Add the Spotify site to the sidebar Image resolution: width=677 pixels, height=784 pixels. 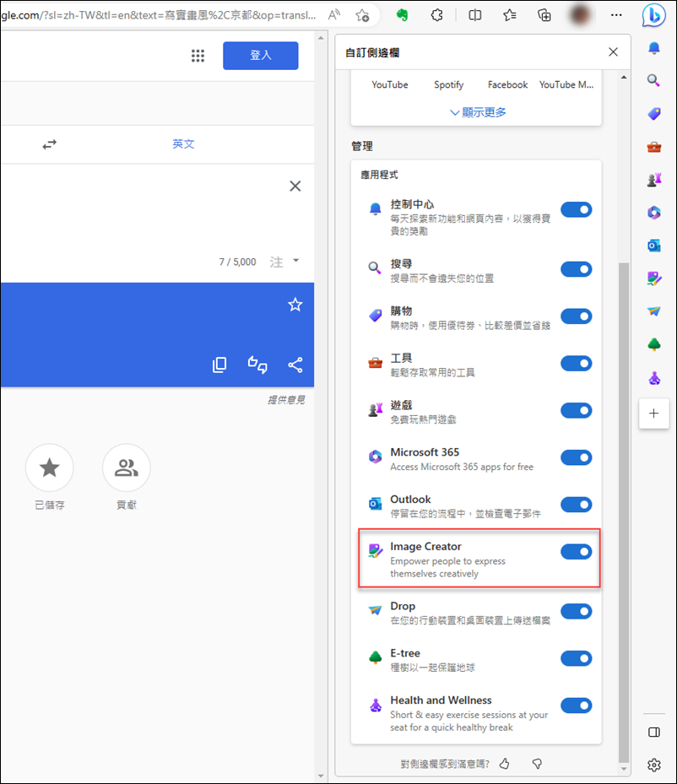click(x=448, y=84)
